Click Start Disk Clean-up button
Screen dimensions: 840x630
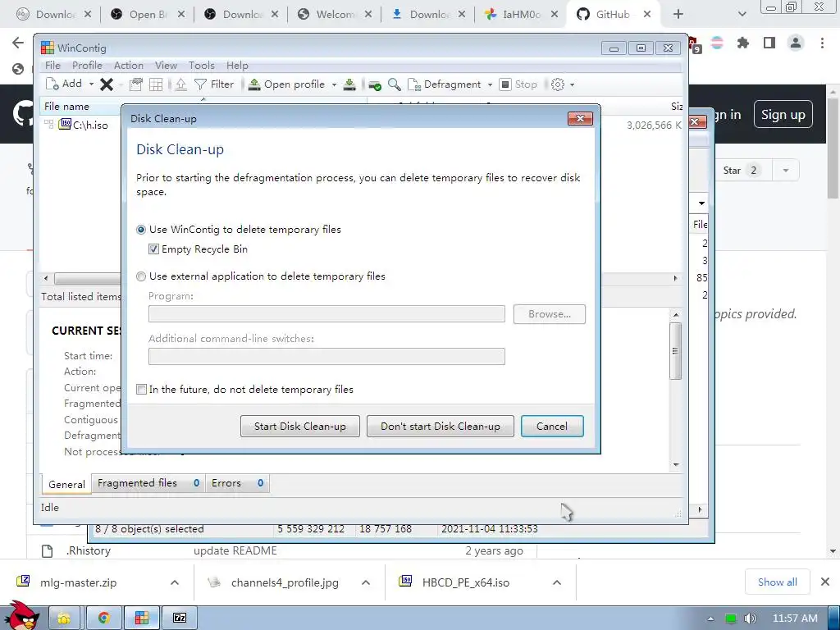[x=300, y=427]
